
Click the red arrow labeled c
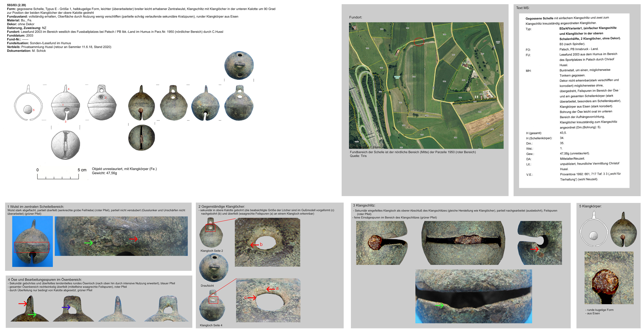(252, 298)
